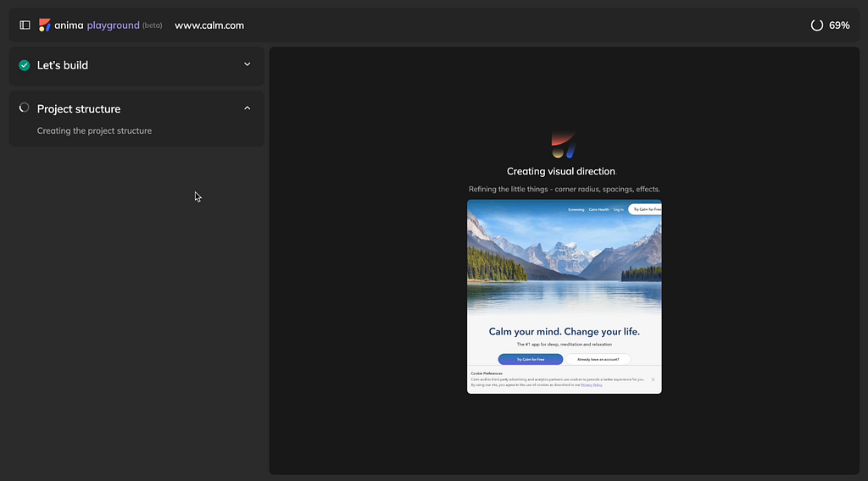Click the Anima logo above Creating visual direction
Viewport: 868px width, 481px height.
[x=564, y=145]
